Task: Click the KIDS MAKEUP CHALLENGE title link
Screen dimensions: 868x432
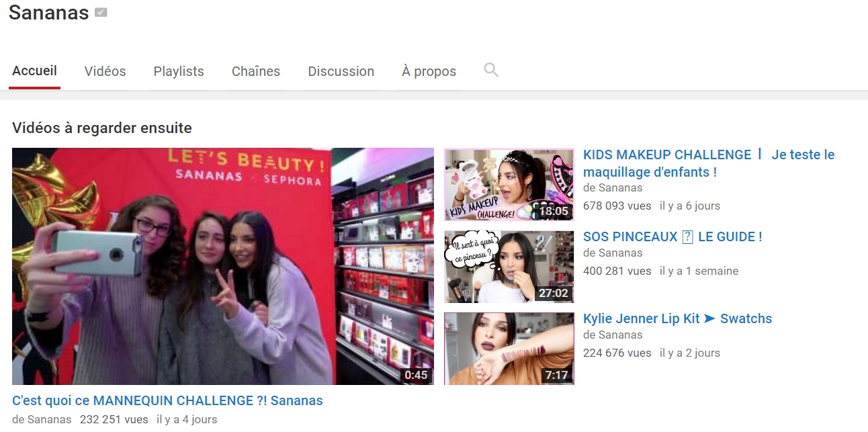Action: [709, 163]
